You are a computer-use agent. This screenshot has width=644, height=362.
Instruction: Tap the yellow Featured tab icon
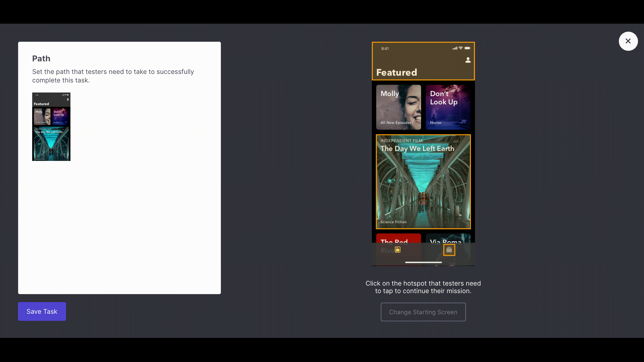point(397,250)
